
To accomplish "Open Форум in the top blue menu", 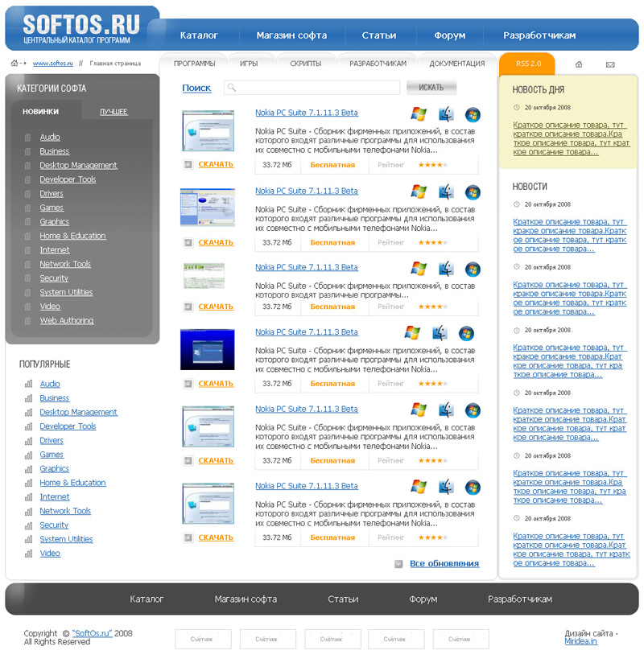I will [x=449, y=35].
